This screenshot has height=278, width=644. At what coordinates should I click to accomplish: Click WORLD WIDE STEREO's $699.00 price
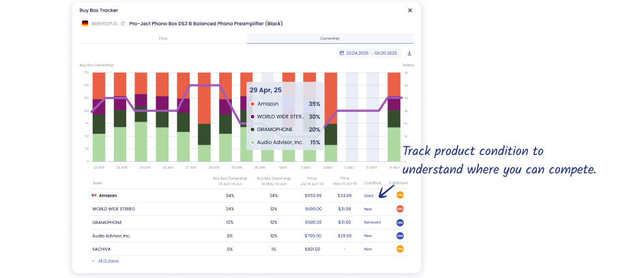[x=313, y=209]
